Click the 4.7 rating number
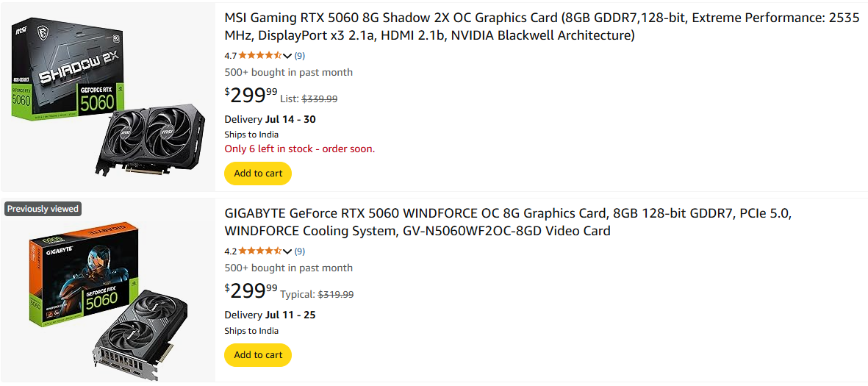The image size is (868, 386). pos(230,55)
